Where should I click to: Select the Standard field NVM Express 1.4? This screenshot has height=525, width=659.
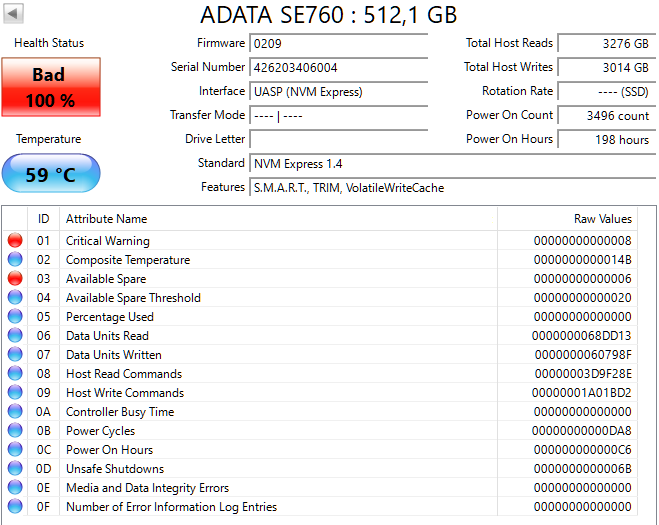tap(453, 163)
